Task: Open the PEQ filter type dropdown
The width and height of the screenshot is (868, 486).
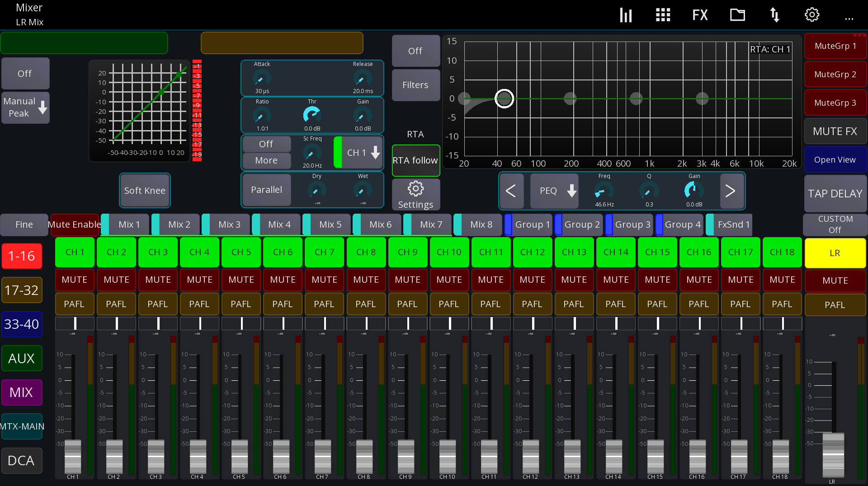Action: point(554,191)
